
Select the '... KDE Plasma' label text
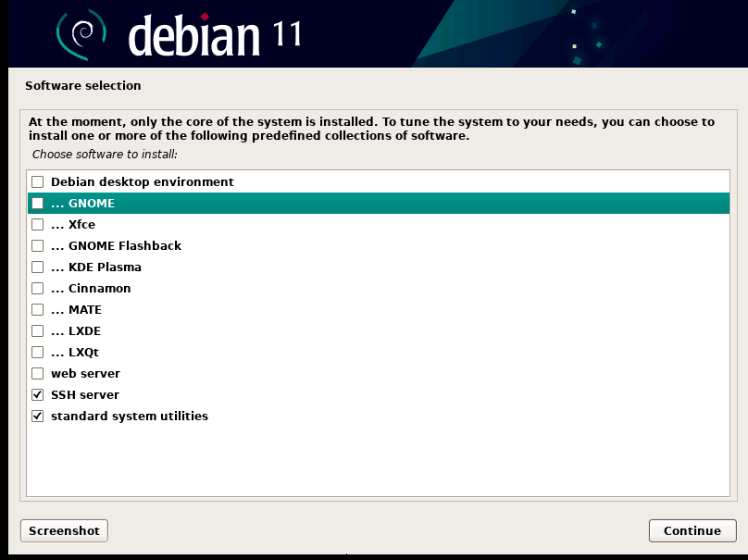[96, 268]
